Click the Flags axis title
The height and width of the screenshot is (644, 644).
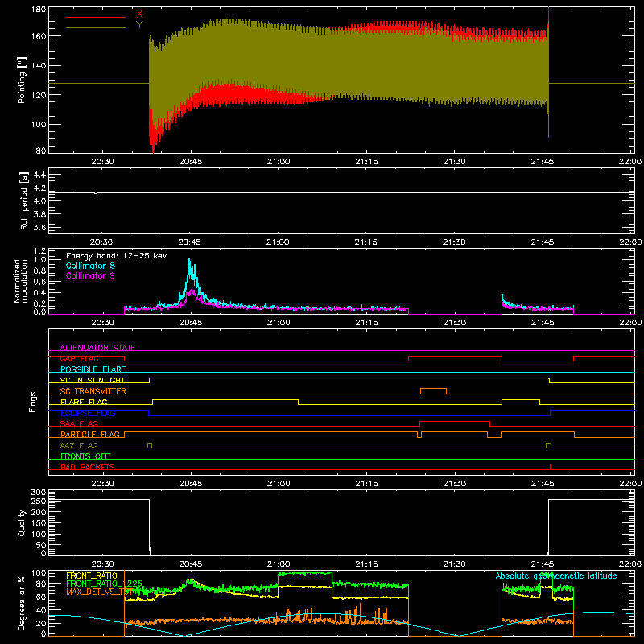pos(32,402)
